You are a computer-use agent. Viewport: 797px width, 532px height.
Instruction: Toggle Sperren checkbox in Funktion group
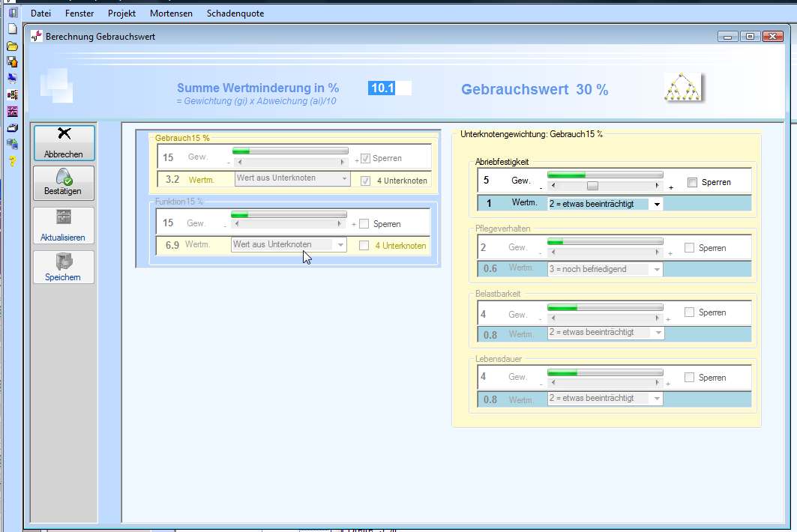click(364, 224)
